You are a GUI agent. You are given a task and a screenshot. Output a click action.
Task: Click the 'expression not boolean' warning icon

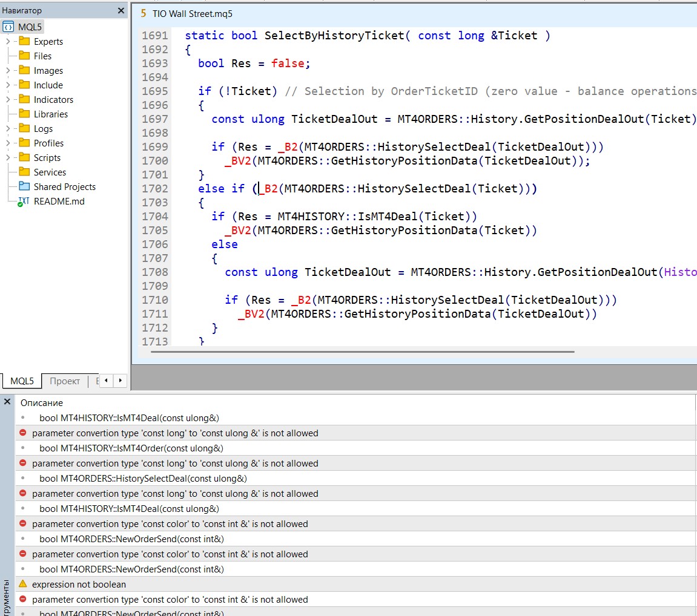click(x=23, y=585)
